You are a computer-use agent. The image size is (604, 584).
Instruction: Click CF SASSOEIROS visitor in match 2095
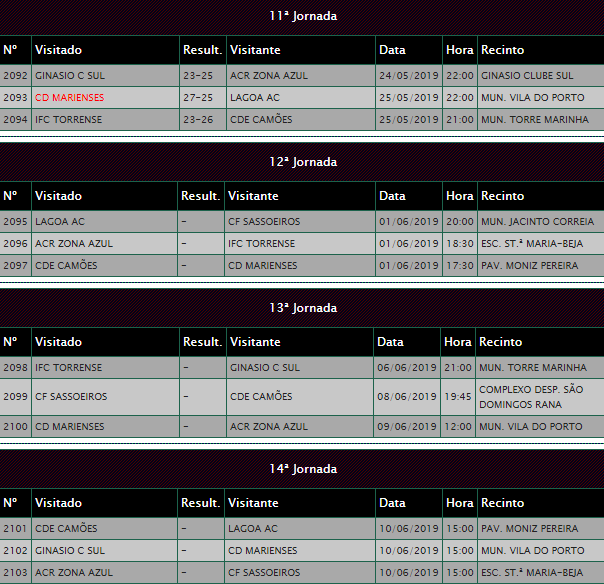tap(264, 222)
